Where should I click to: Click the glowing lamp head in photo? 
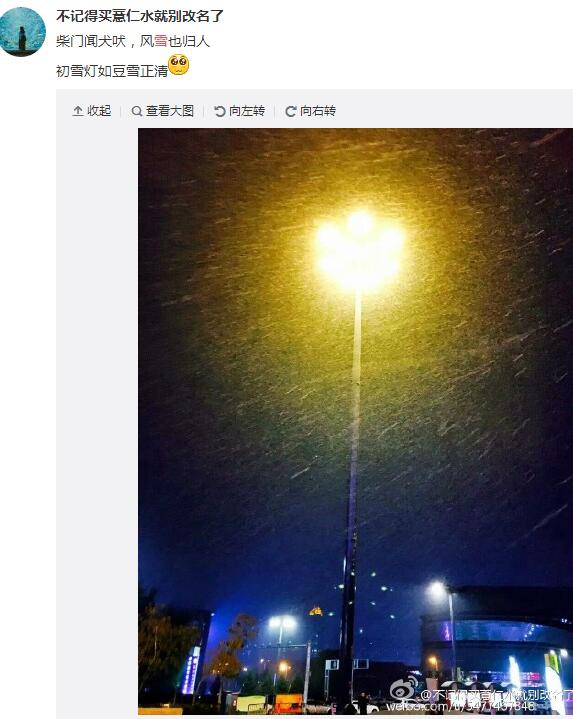[x=360, y=250]
